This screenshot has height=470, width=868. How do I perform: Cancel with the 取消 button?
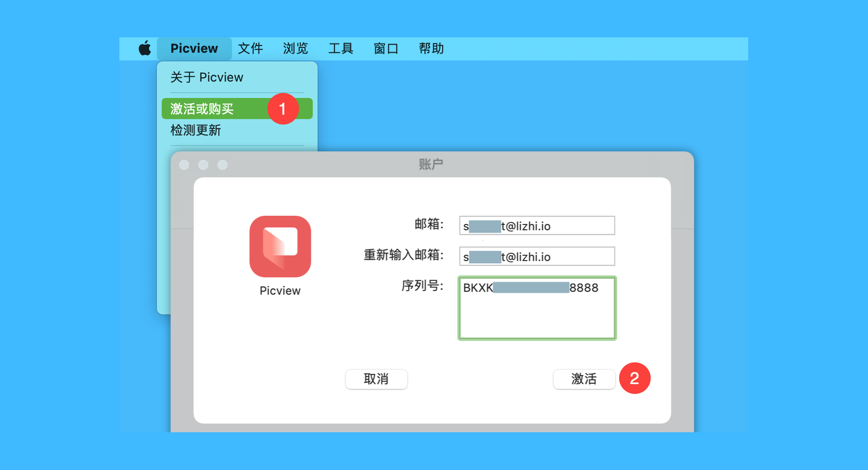[376, 379]
